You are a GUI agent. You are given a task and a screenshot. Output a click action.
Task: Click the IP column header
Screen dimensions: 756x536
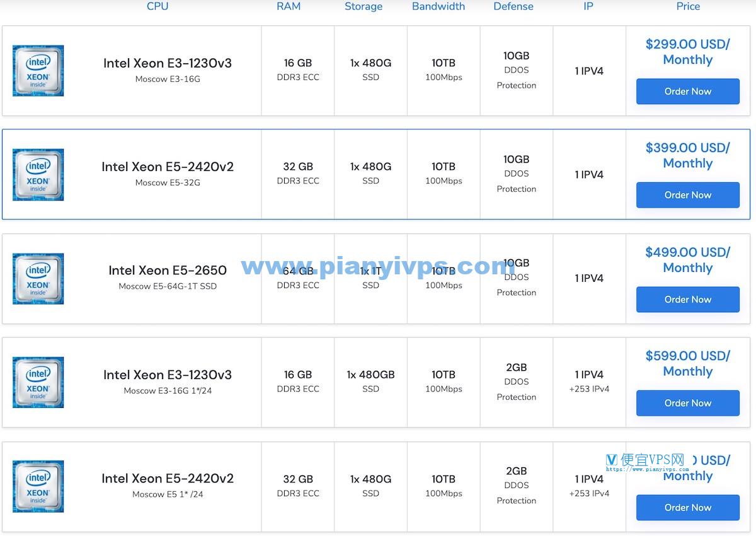pos(588,6)
